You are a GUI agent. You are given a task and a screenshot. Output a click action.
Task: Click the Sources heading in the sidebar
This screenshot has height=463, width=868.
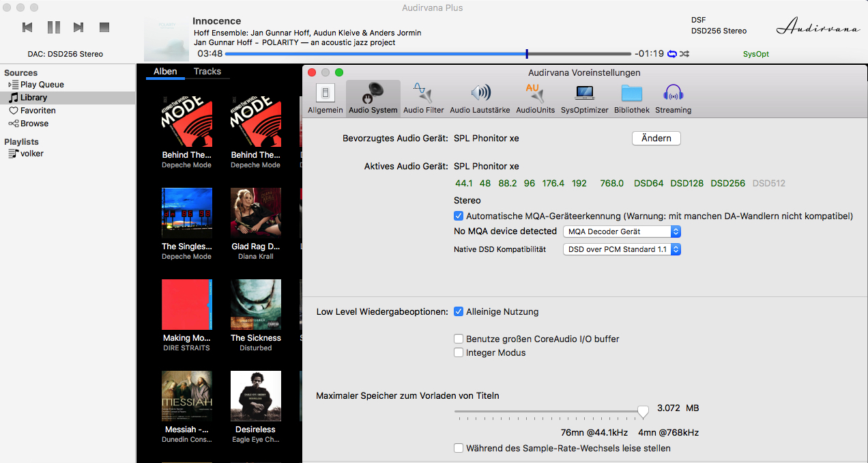pyautogui.click(x=20, y=72)
